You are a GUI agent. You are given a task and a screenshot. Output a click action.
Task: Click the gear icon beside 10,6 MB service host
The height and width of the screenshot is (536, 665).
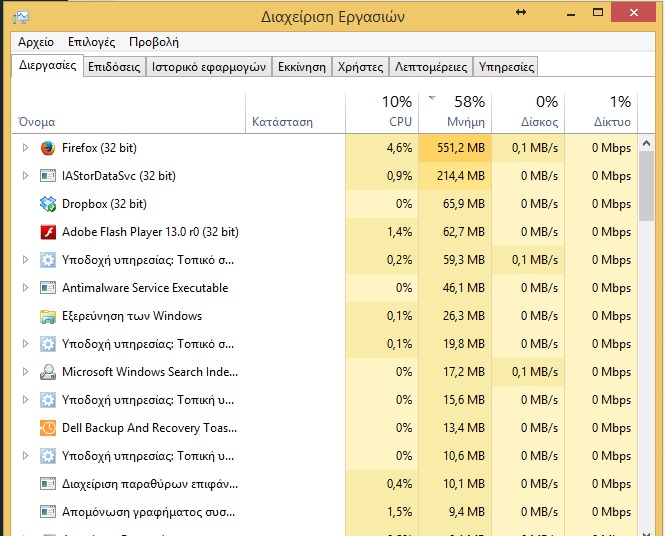tap(48, 456)
